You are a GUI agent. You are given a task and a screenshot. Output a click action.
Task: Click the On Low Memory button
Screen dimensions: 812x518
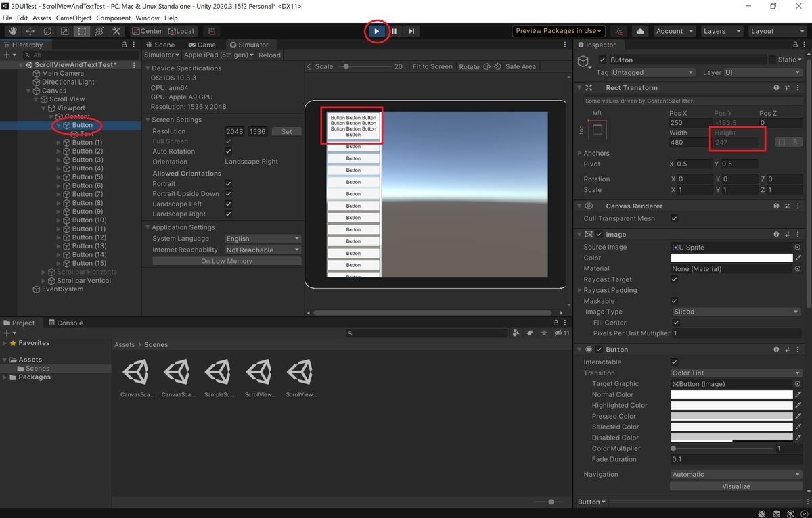(x=227, y=261)
